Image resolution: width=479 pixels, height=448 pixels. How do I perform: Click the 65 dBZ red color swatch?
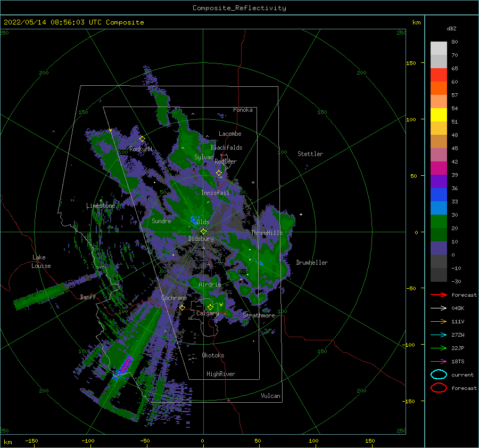pyautogui.click(x=439, y=75)
